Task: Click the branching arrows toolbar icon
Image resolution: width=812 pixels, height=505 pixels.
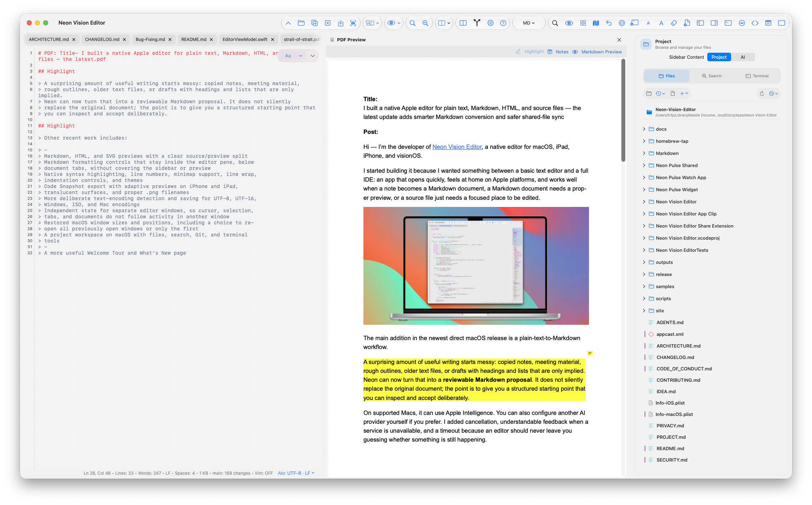Action: [477, 23]
